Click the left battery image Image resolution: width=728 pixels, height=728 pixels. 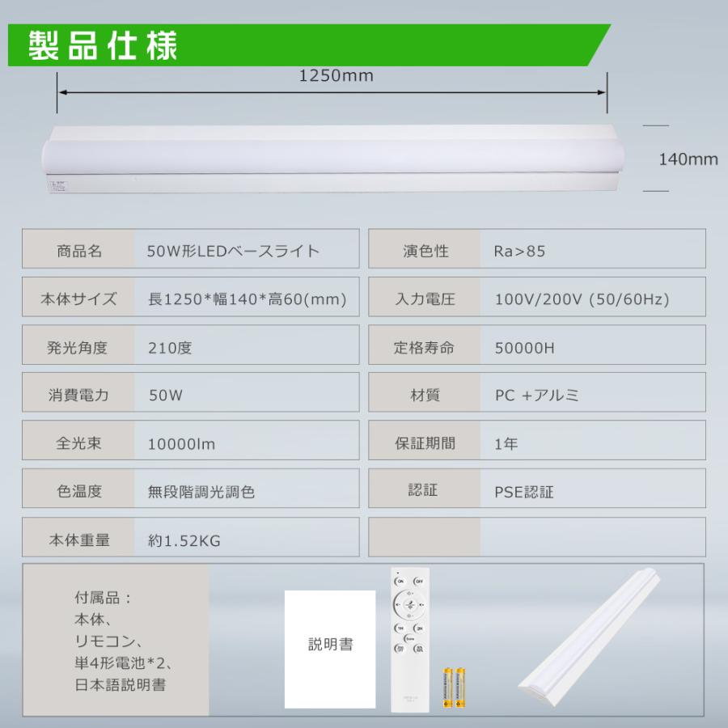(x=448, y=688)
